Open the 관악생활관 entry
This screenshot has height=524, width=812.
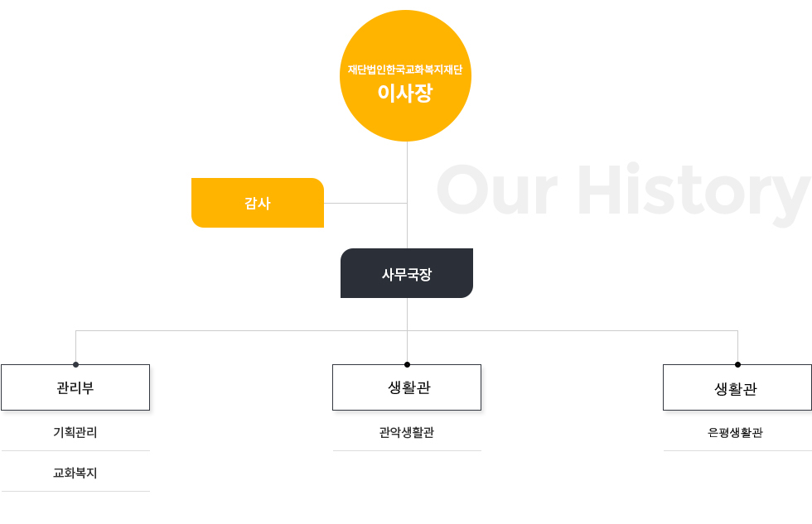pos(407,432)
